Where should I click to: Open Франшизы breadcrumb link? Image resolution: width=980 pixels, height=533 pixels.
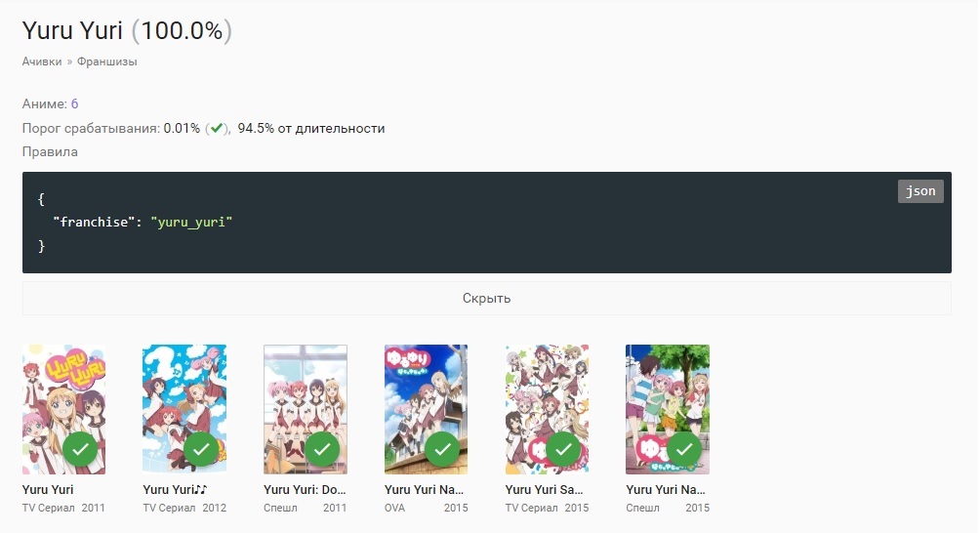coord(107,61)
